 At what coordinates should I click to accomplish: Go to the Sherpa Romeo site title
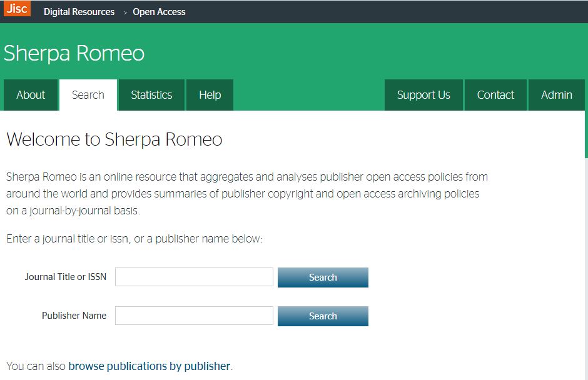pos(74,53)
